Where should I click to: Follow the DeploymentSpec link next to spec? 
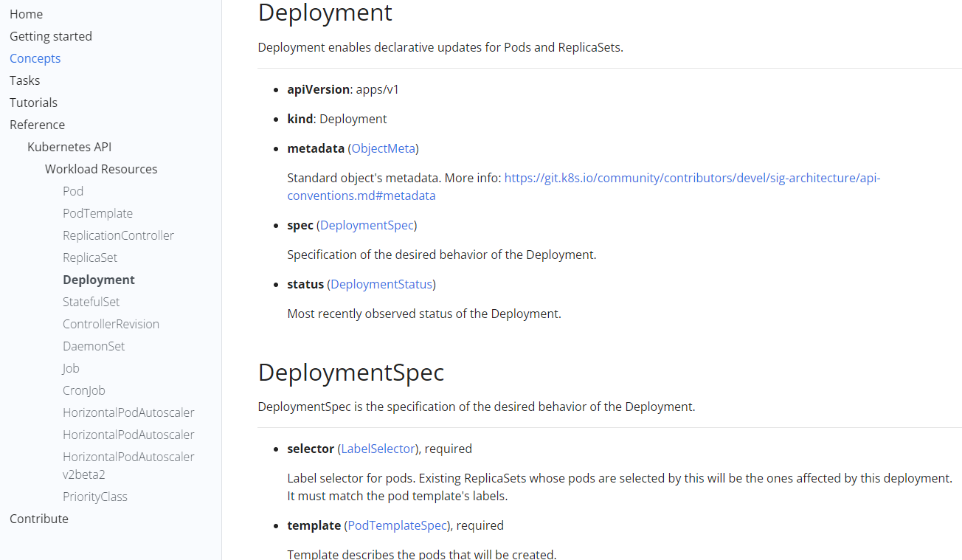click(x=367, y=225)
